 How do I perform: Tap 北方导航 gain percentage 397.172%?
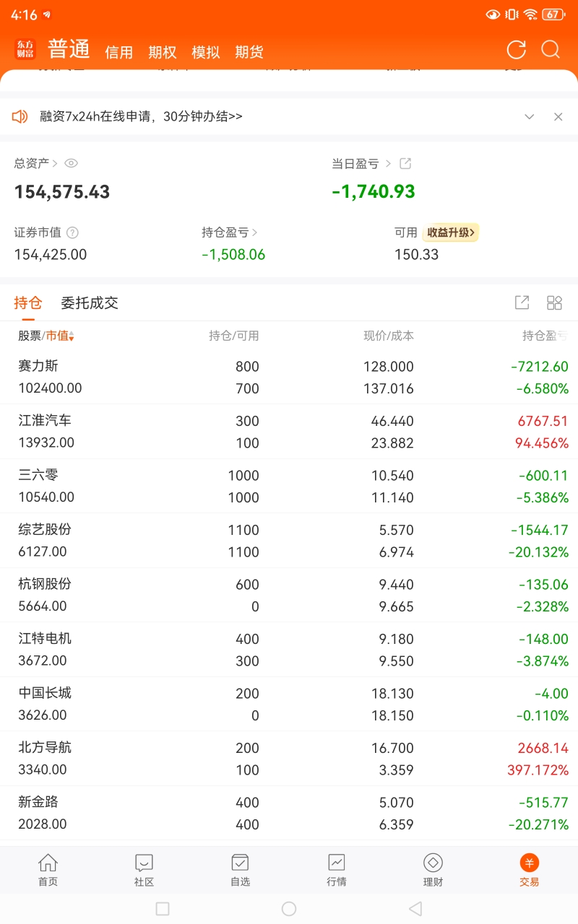(x=538, y=770)
